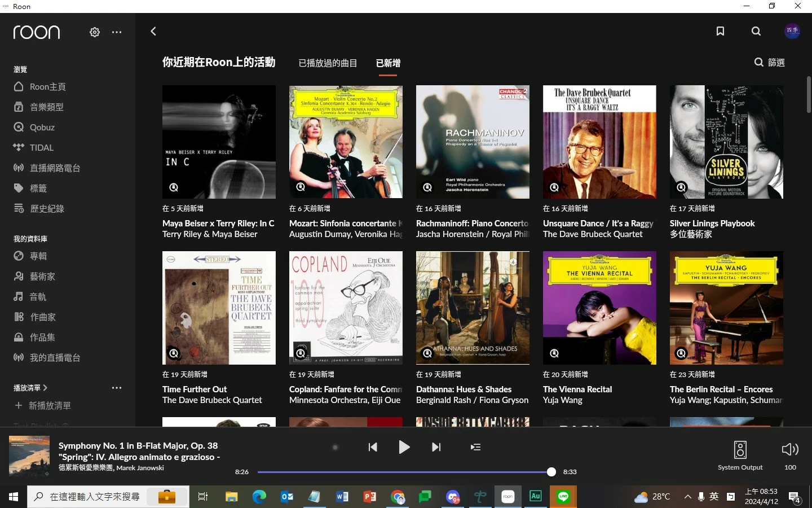This screenshot has height=508, width=812.
Task: Open the volume control speaker icon
Action: (790, 449)
